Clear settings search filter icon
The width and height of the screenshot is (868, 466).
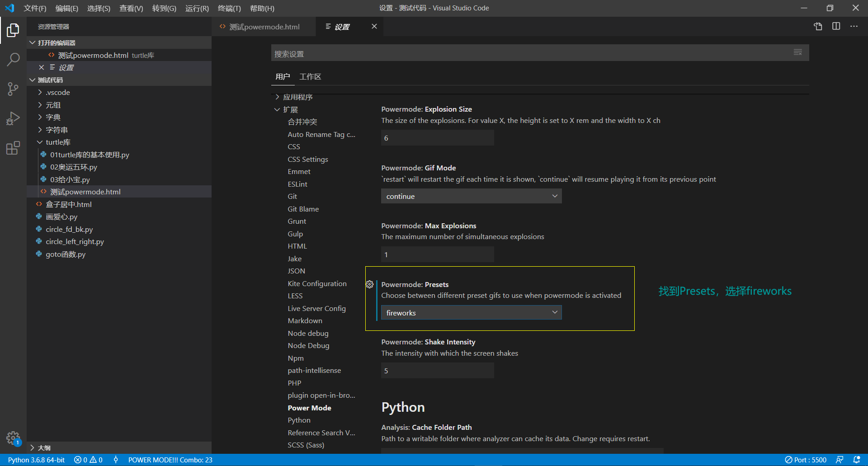798,52
